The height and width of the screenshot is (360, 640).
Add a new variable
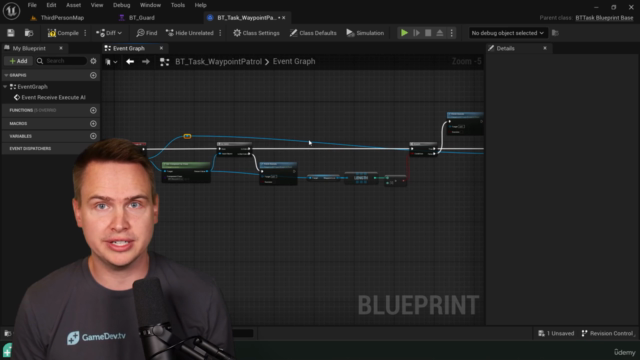(x=93, y=136)
